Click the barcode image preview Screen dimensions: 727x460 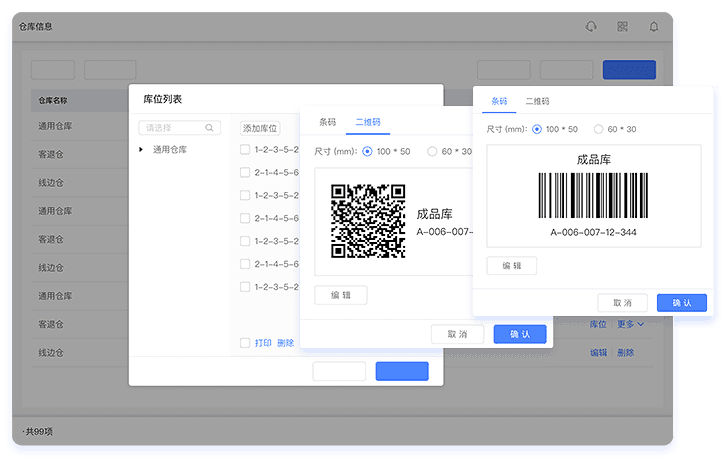point(593,195)
